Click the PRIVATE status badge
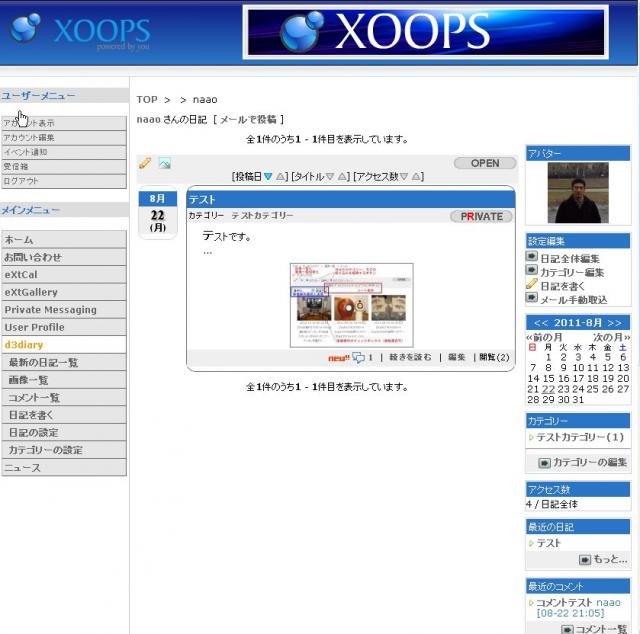The height and width of the screenshot is (634, 640). (x=481, y=216)
